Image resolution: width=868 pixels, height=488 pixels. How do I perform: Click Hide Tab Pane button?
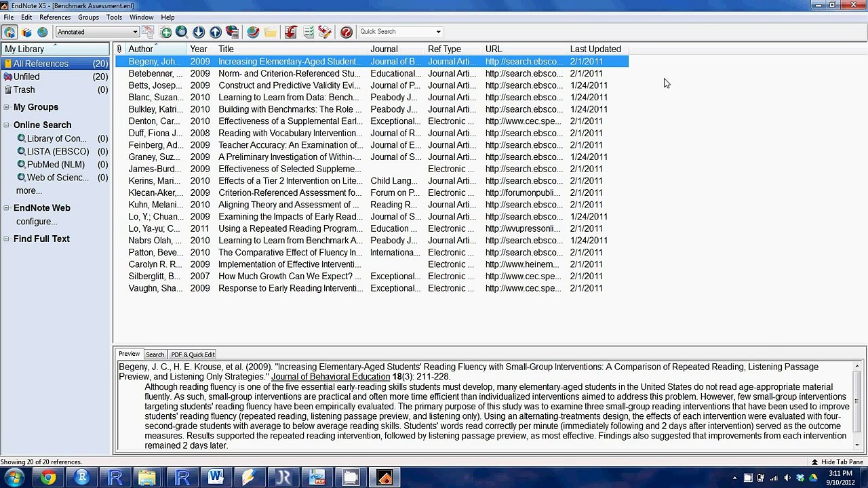pos(837,462)
